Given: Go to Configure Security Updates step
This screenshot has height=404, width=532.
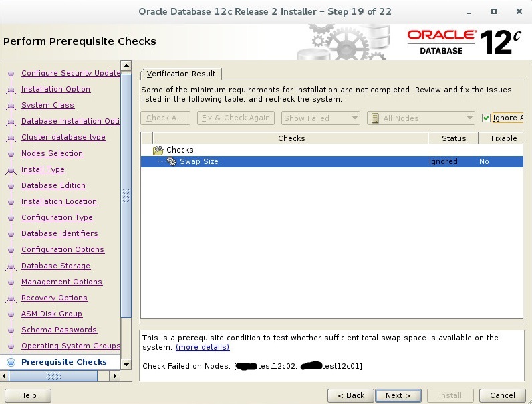Looking at the screenshot, I should [x=71, y=73].
